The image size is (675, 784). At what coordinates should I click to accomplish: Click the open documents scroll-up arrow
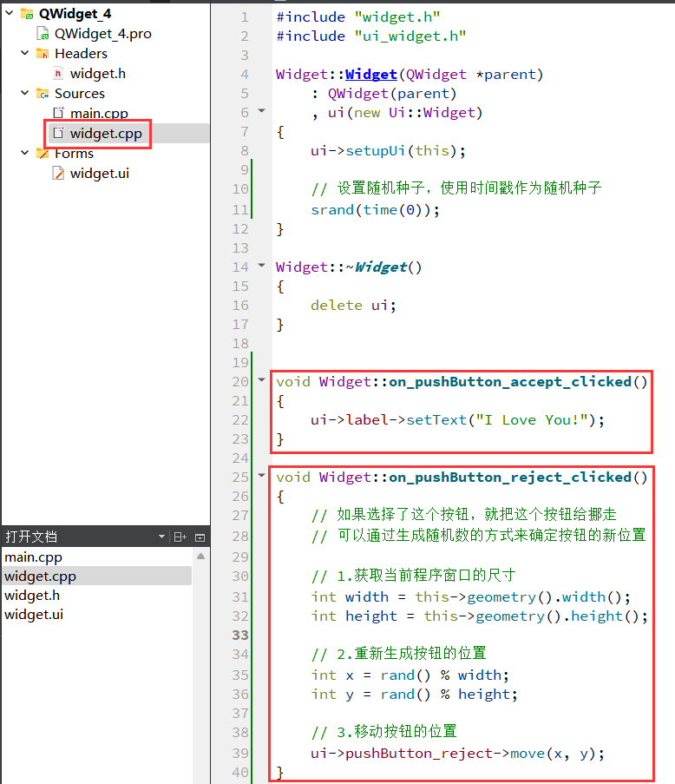pyautogui.click(x=200, y=556)
